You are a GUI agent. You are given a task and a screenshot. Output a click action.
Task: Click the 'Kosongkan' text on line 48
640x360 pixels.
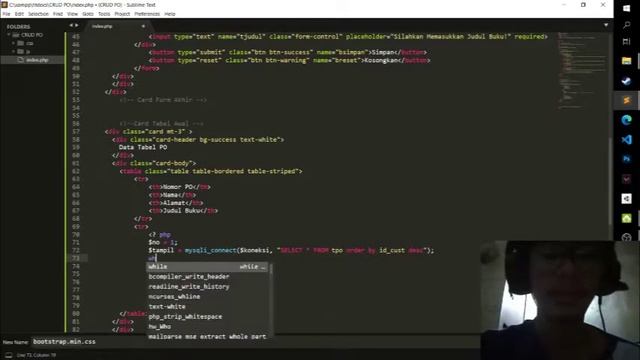click(380, 60)
